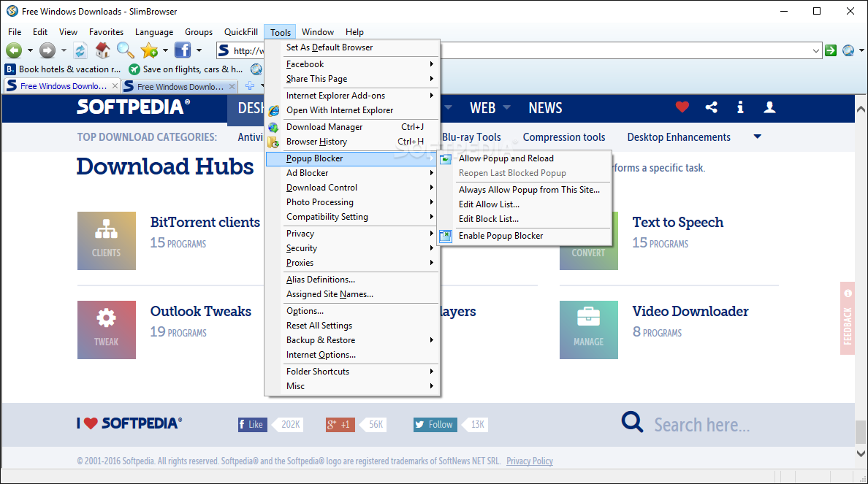Image resolution: width=868 pixels, height=484 pixels.
Task: Open the Window menu
Action: tap(317, 31)
